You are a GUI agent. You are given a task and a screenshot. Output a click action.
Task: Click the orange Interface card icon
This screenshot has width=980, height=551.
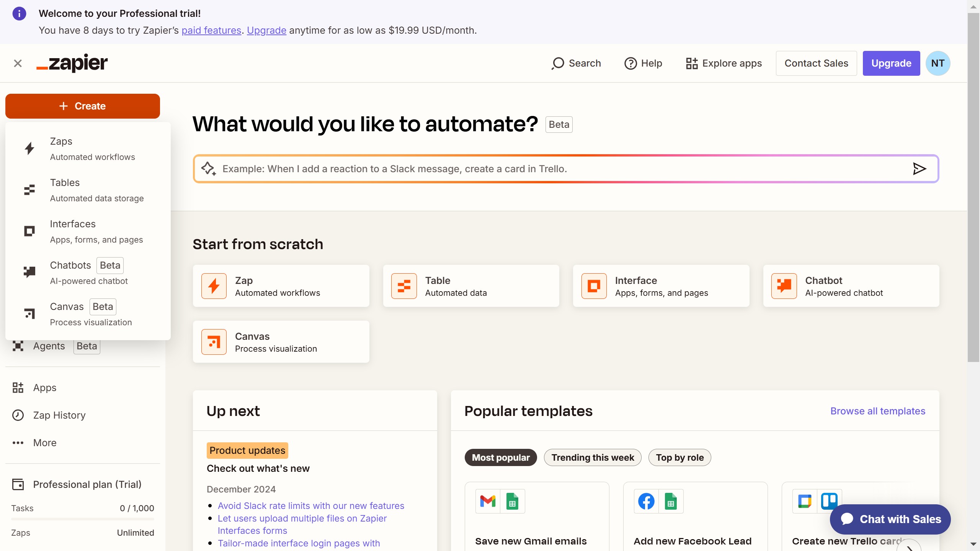coord(594,286)
